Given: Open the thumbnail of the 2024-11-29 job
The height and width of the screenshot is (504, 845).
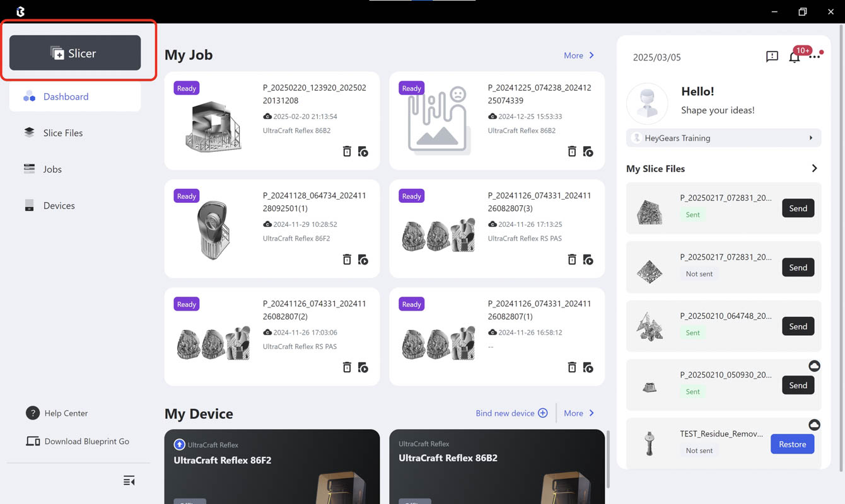Looking at the screenshot, I should tap(214, 230).
